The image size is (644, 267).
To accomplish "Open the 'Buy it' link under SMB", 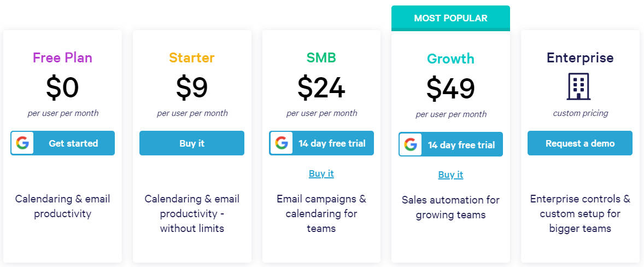I will [321, 173].
